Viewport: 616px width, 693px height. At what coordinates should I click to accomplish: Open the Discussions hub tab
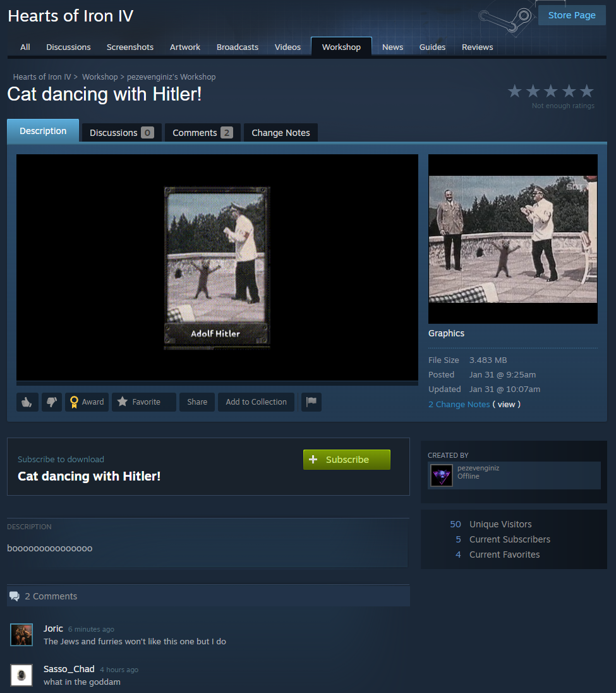[x=68, y=47]
